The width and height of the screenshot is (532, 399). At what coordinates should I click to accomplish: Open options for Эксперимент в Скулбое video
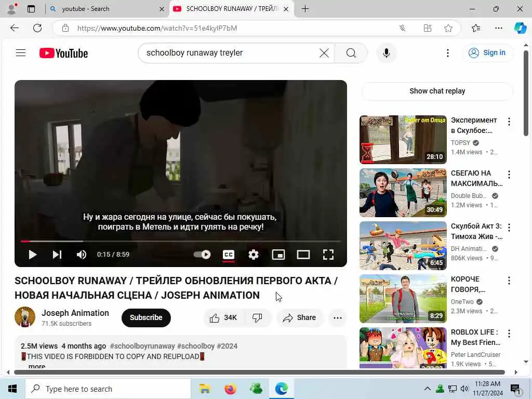[509, 122]
